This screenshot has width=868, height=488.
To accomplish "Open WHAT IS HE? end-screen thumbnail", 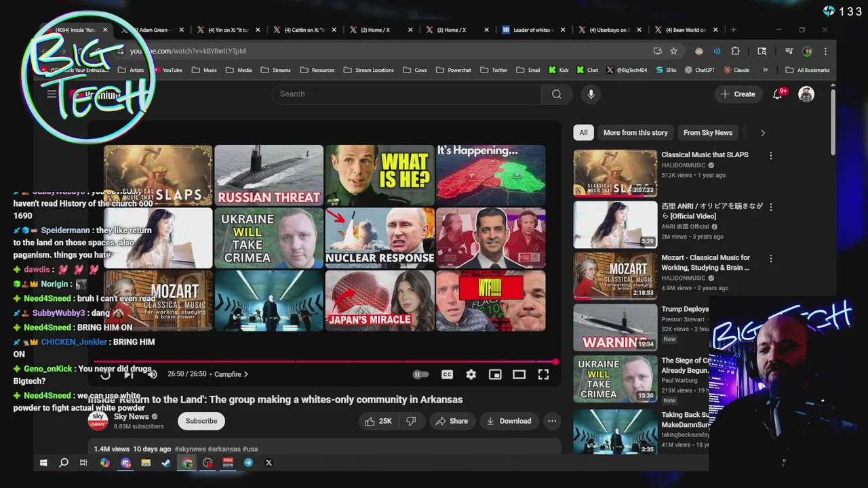I will pos(380,175).
